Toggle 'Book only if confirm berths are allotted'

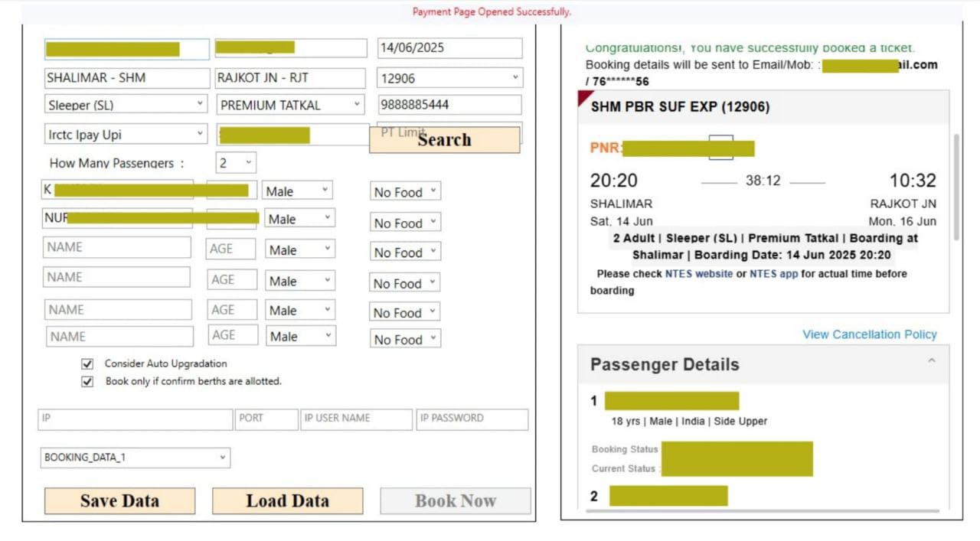click(87, 381)
